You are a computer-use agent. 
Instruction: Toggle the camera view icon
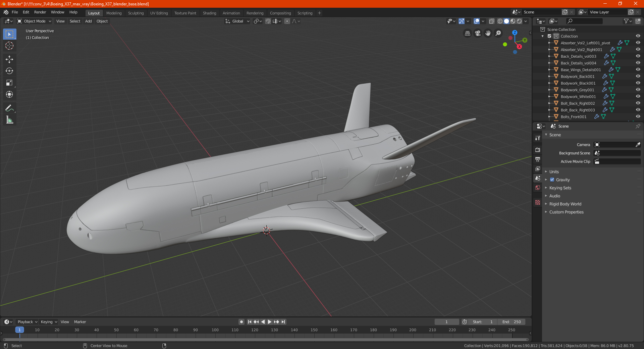(x=478, y=33)
